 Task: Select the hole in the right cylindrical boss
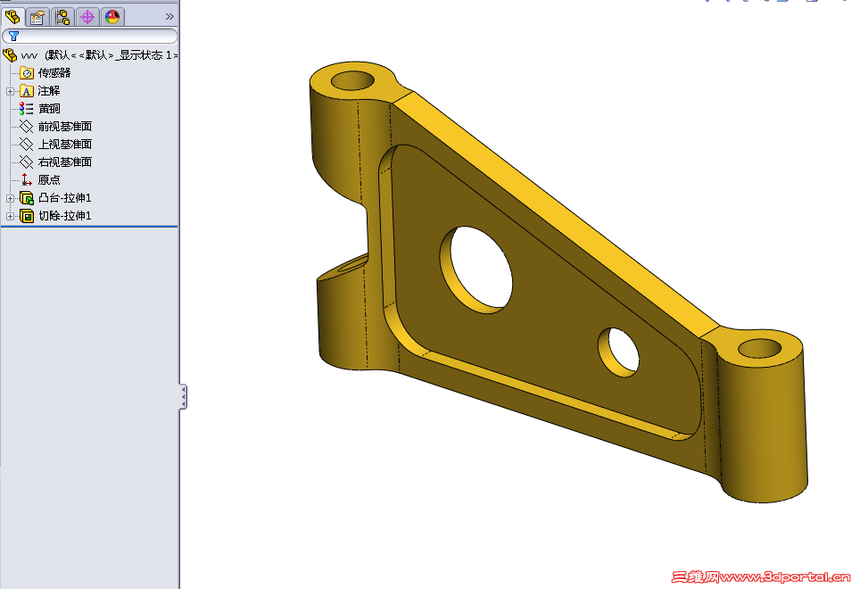[x=759, y=349]
